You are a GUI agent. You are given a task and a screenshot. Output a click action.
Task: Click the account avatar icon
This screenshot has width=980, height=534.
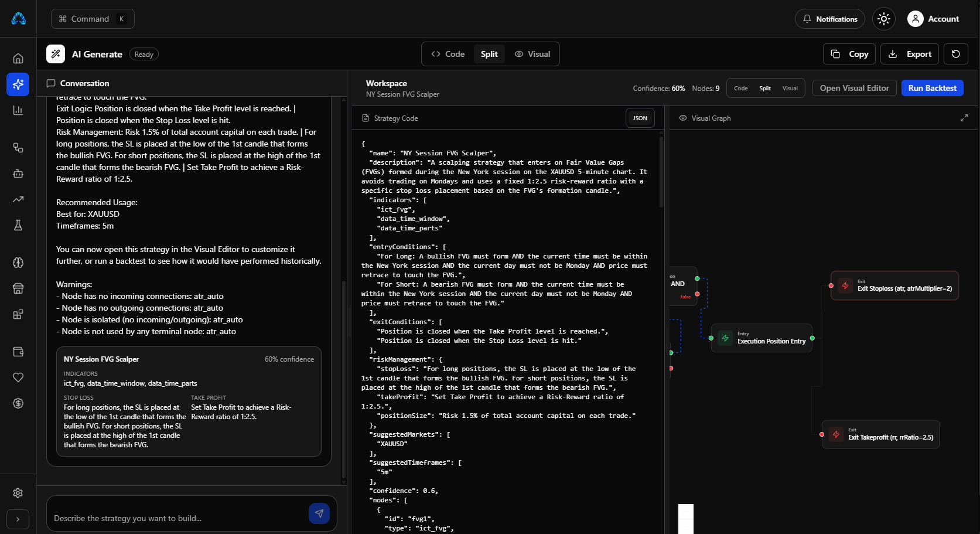tap(916, 19)
